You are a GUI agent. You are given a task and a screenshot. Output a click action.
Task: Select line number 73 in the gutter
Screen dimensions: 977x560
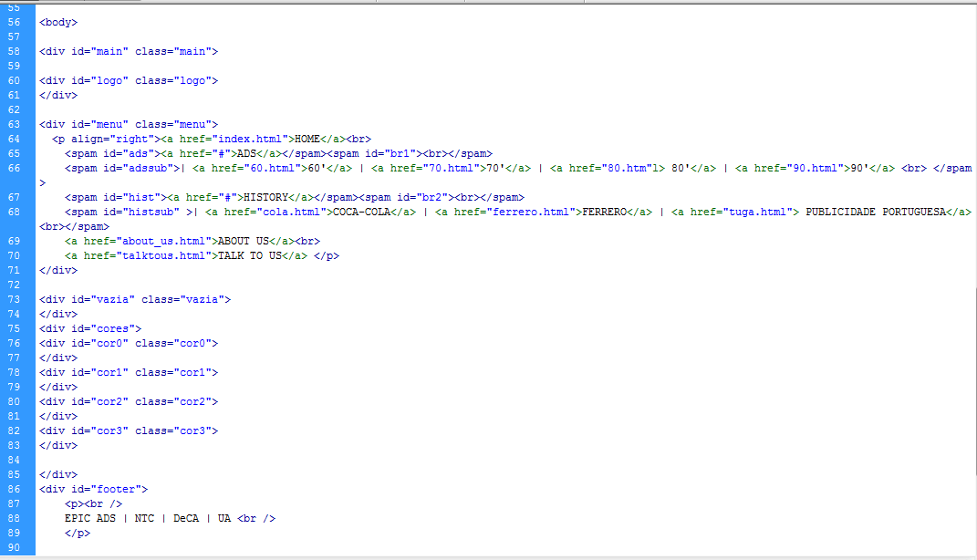(14, 299)
